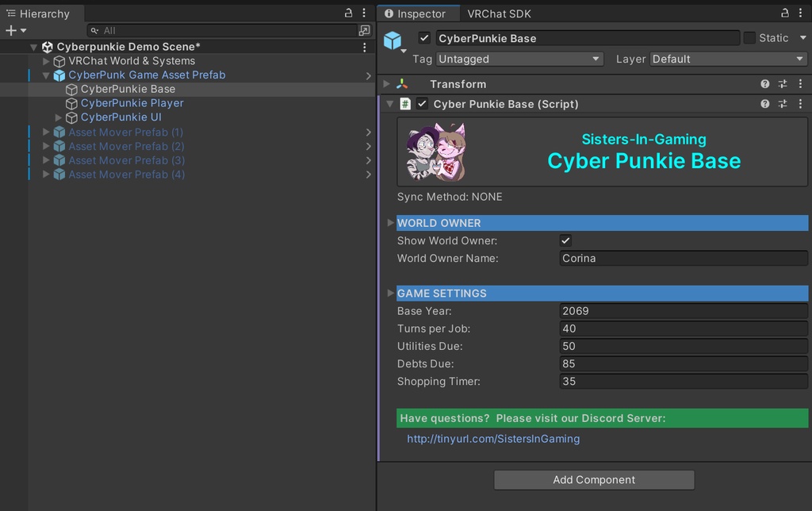Open the more options menu on Transform
The image size is (812, 511).
(800, 83)
